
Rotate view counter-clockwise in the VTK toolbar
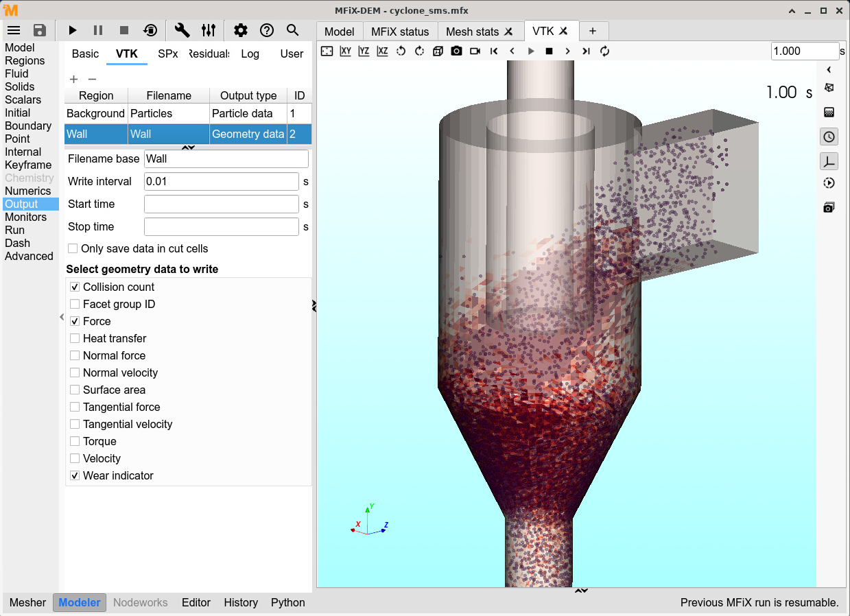401,51
